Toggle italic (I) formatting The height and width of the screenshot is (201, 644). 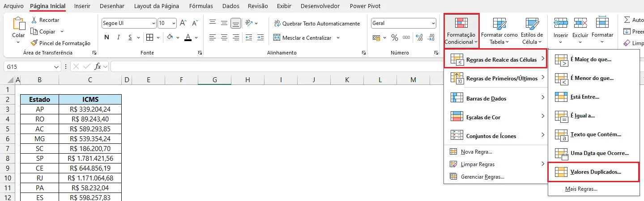119,38
